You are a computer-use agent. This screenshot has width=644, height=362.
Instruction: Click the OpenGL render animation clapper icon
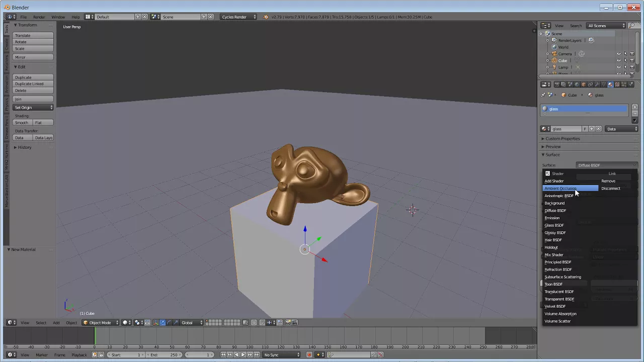pyautogui.click(x=295, y=322)
